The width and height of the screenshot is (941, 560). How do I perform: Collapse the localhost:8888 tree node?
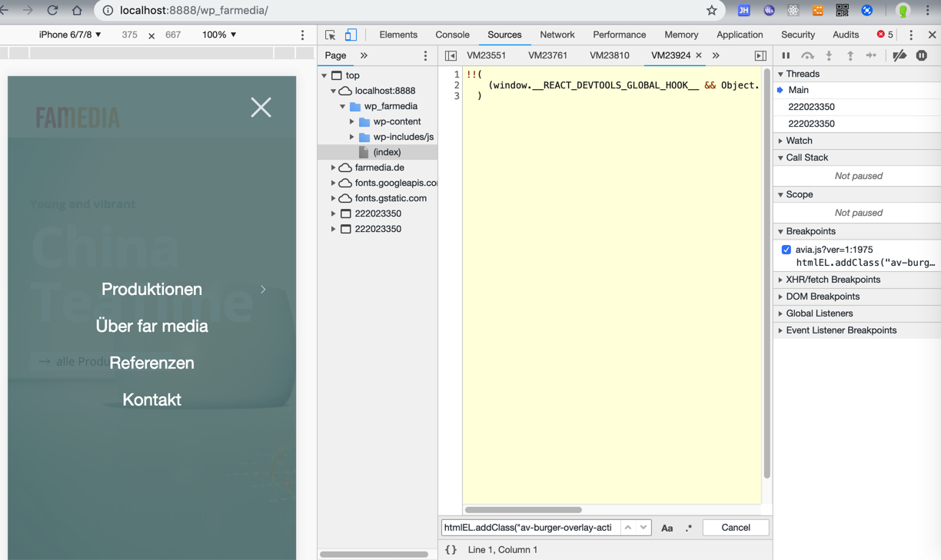coord(334,91)
